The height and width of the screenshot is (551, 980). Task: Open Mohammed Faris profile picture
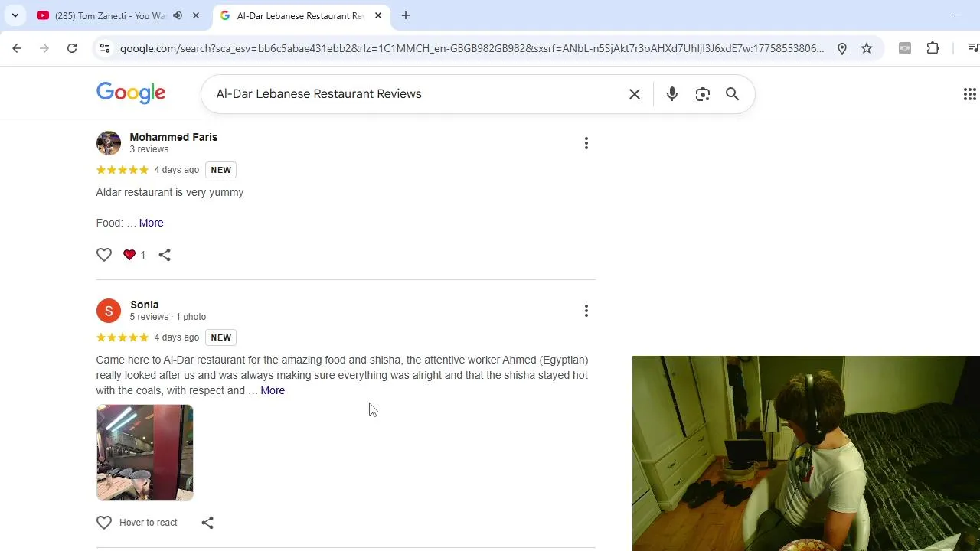[x=109, y=143]
